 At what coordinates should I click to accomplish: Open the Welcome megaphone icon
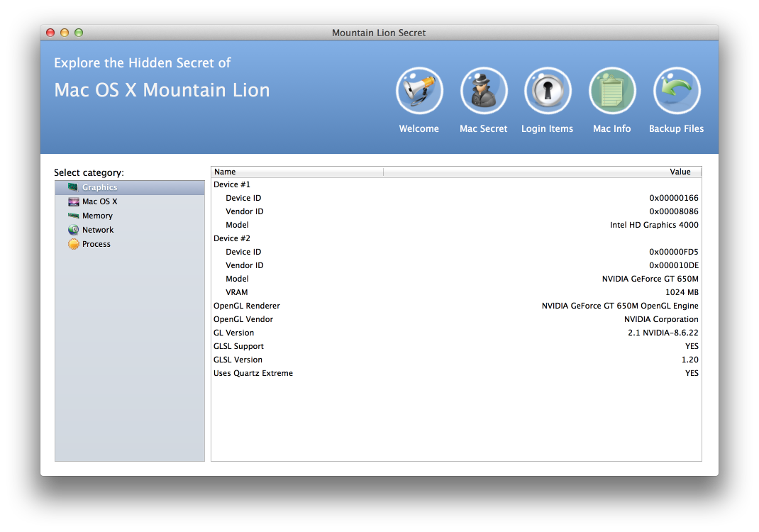point(419,91)
